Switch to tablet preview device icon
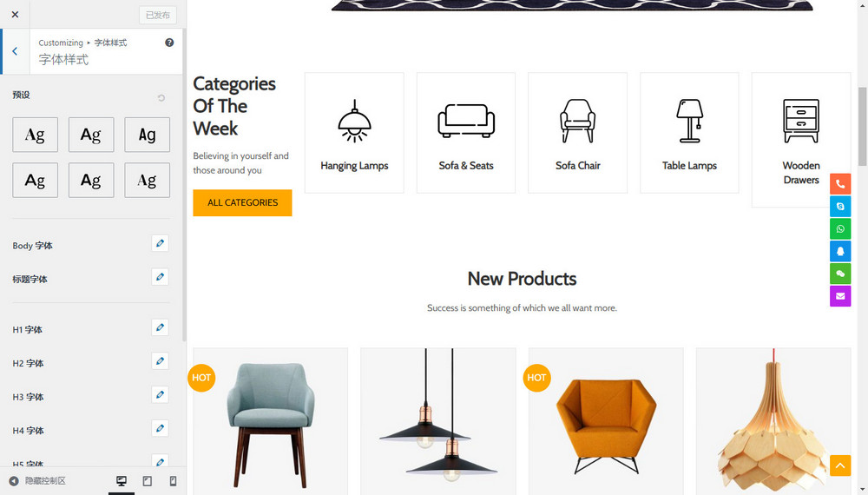 [x=148, y=481]
